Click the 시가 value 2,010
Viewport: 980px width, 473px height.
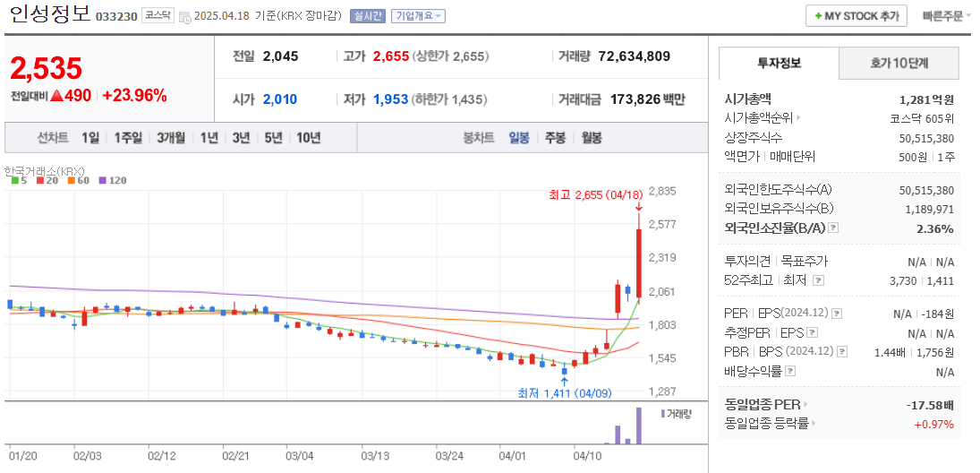280,99
